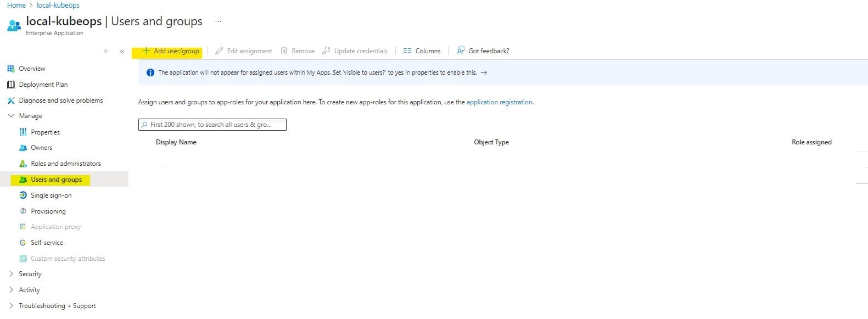Viewport: 868px width, 319px height.
Task: Click the info icon in the banner
Action: pos(150,72)
